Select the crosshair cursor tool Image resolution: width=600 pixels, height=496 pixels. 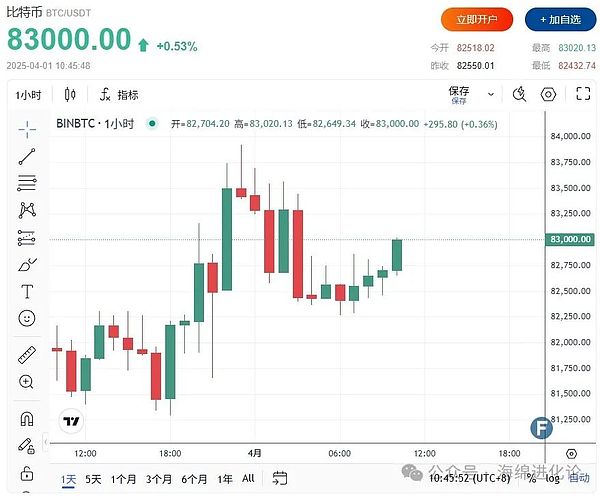(27, 128)
